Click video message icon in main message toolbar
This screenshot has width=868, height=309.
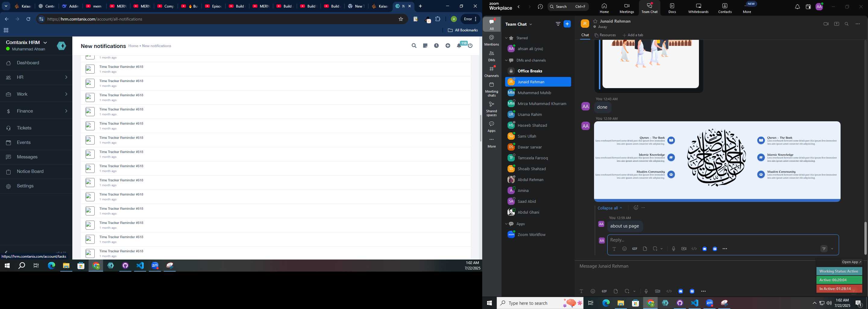pyautogui.click(x=657, y=291)
